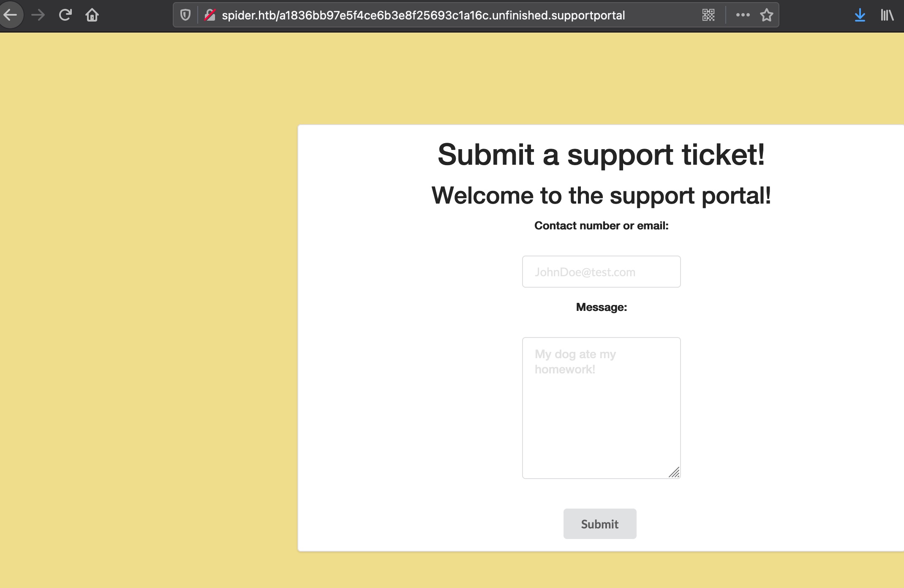Click the browser forward arrow button
Image resolution: width=904 pixels, height=588 pixels.
(38, 15)
